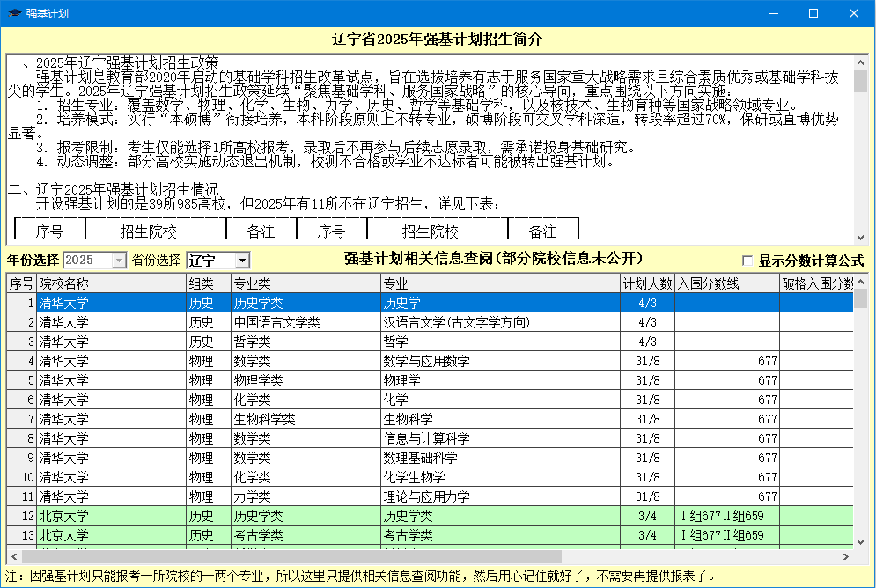Click the table's horizontal scroll-right arrow
This screenshot has width=876, height=588.
coord(846,556)
